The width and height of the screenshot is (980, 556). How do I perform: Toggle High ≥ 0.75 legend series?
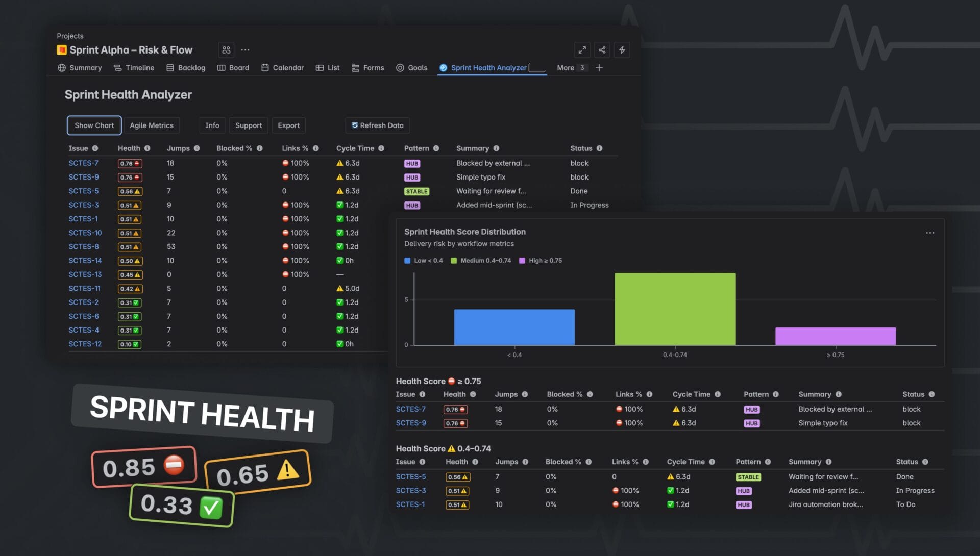click(541, 261)
